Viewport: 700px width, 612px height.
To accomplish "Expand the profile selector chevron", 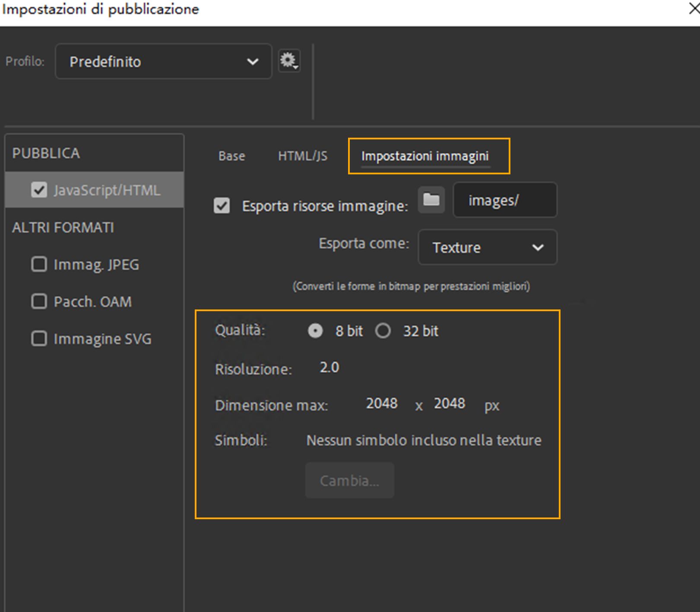I will tap(252, 61).
